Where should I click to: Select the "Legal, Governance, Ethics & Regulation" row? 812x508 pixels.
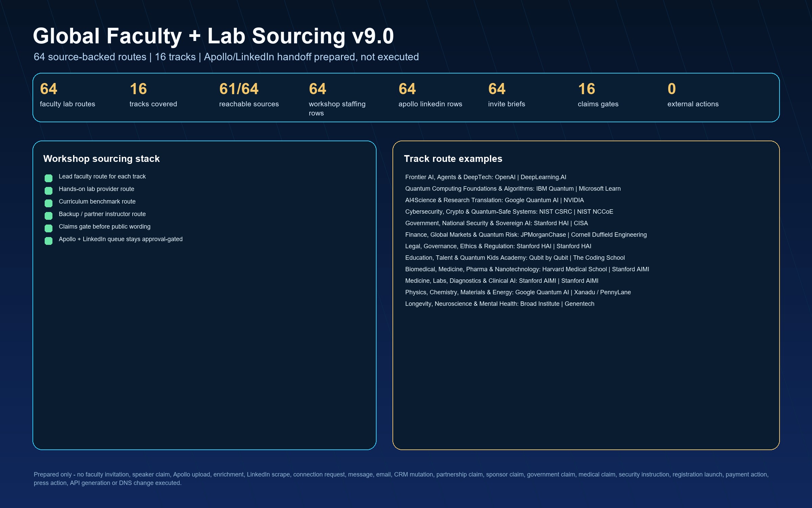[x=498, y=246]
